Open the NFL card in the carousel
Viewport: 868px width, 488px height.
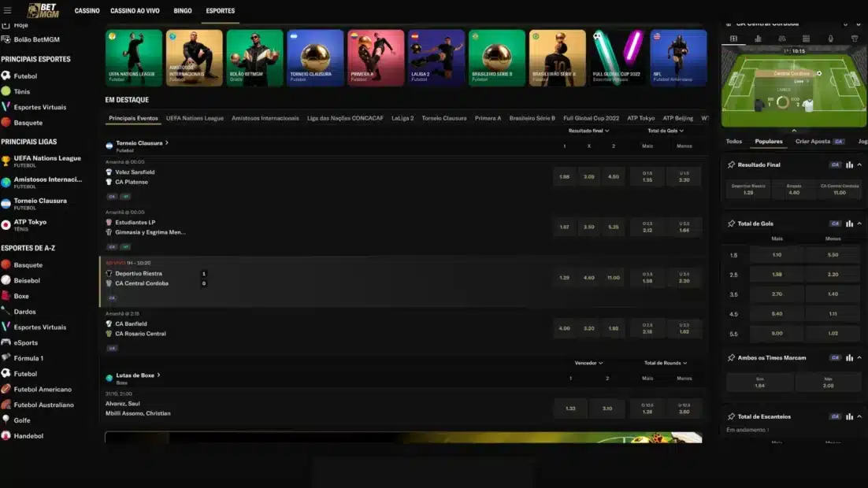tap(678, 58)
